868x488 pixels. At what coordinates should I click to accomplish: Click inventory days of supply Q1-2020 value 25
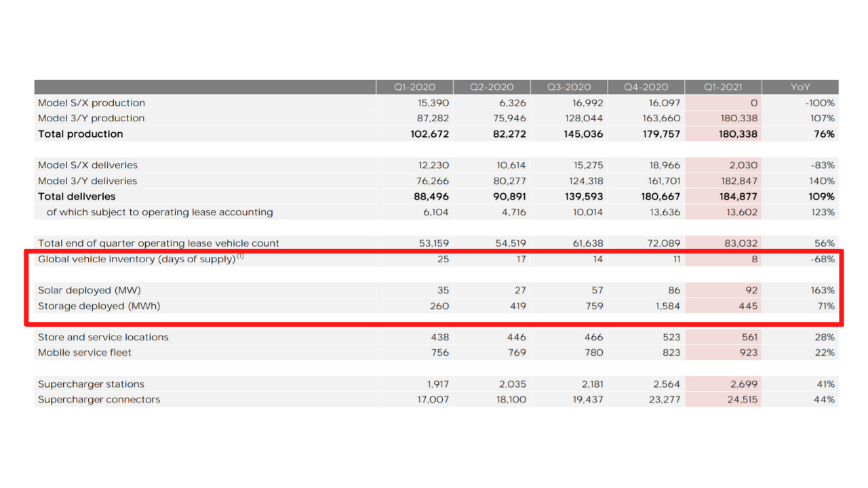coord(443,259)
